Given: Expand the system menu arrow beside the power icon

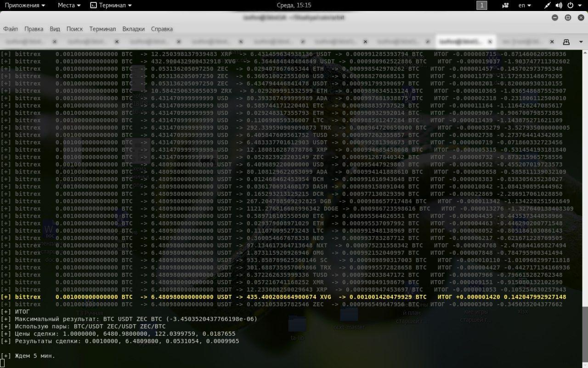Looking at the screenshot, I should click(x=580, y=6).
